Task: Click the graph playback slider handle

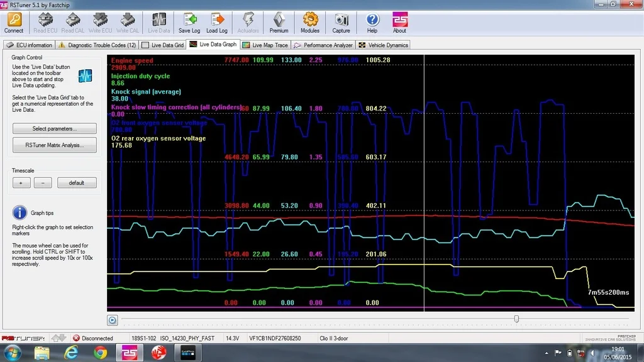Action: (516, 319)
